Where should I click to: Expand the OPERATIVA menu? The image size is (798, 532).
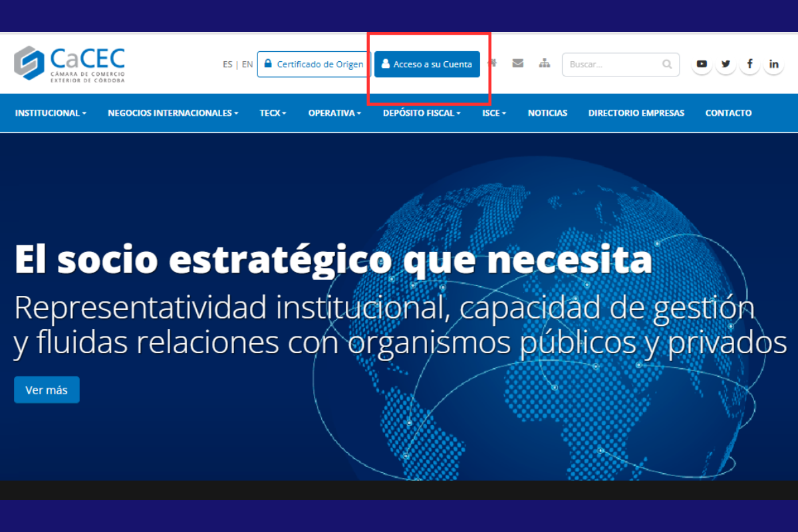(x=334, y=113)
